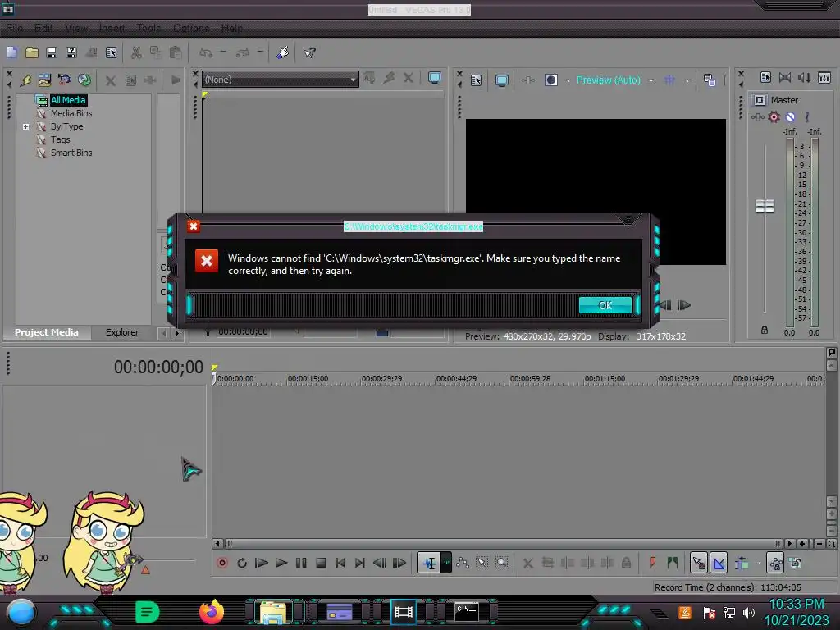Open the Tools menu
The image size is (840, 630).
pos(148,28)
